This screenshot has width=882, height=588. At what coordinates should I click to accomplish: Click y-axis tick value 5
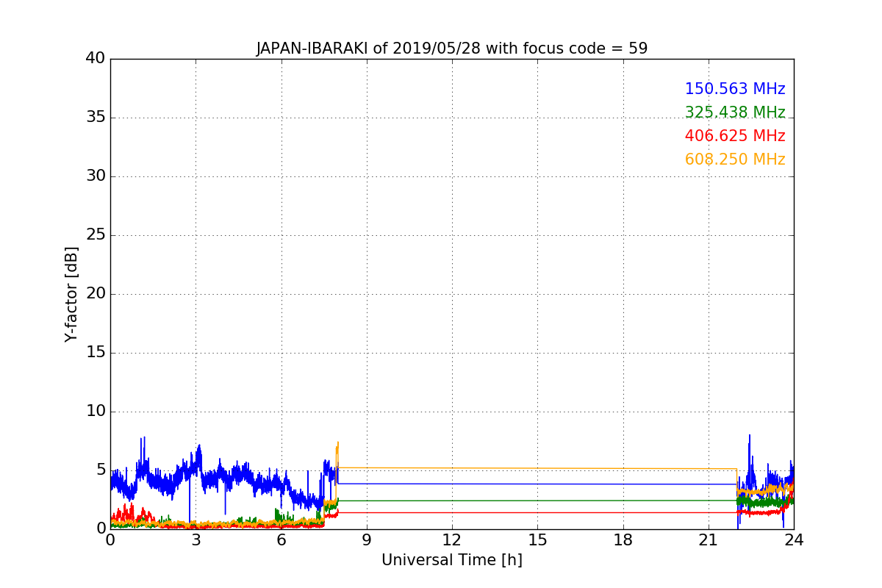(x=101, y=470)
